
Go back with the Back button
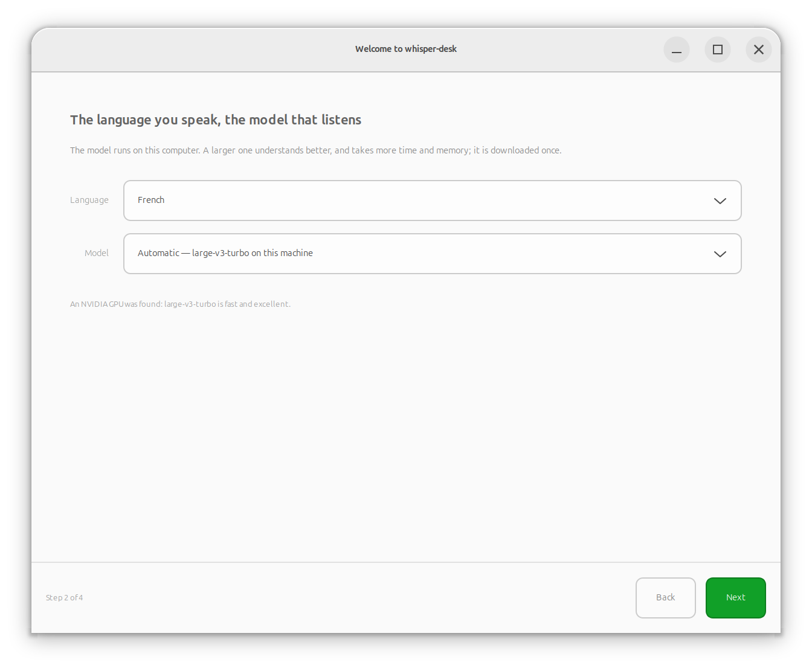tap(666, 598)
